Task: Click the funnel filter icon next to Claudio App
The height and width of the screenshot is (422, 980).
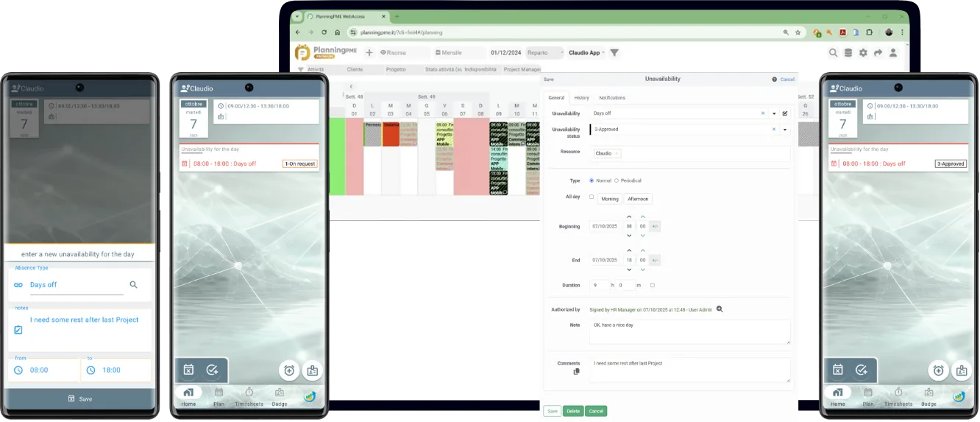Action: (614, 53)
